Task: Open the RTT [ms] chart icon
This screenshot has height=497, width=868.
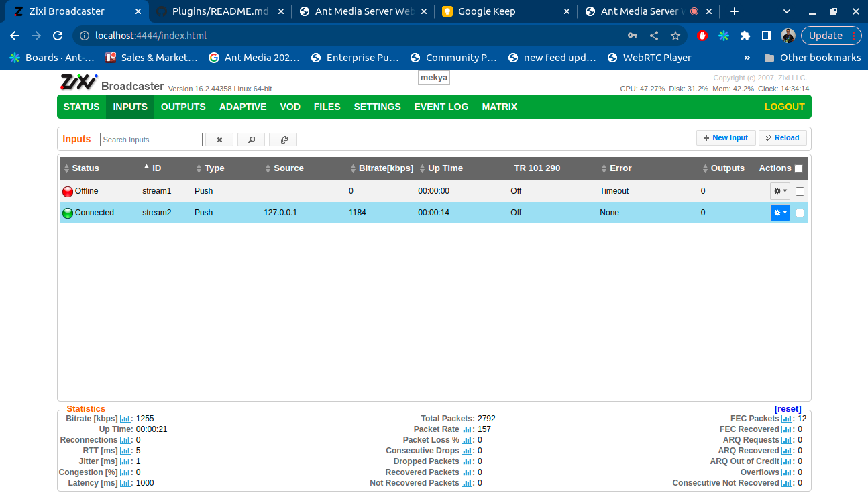Action: click(125, 451)
